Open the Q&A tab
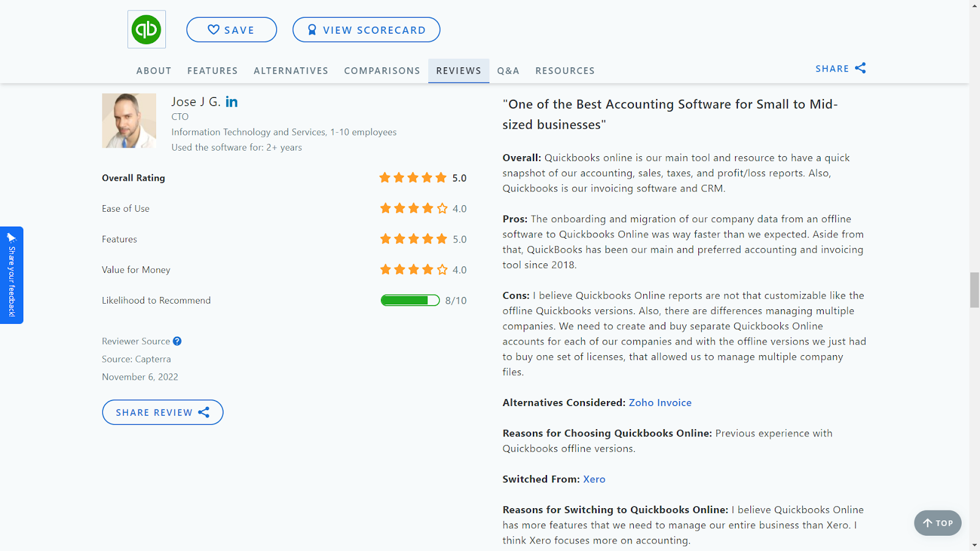This screenshot has height=551, width=980. pos(508,70)
